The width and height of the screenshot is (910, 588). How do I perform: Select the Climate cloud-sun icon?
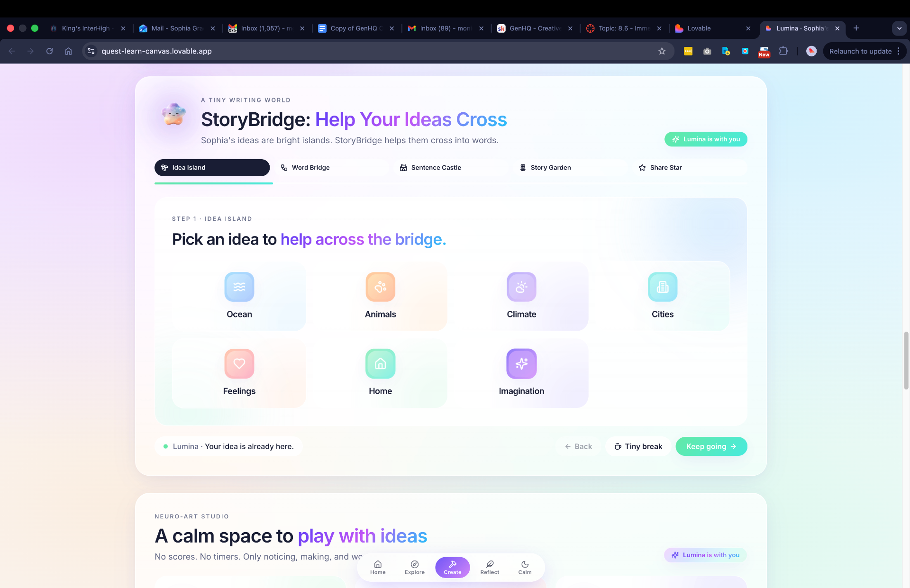click(x=521, y=287)
